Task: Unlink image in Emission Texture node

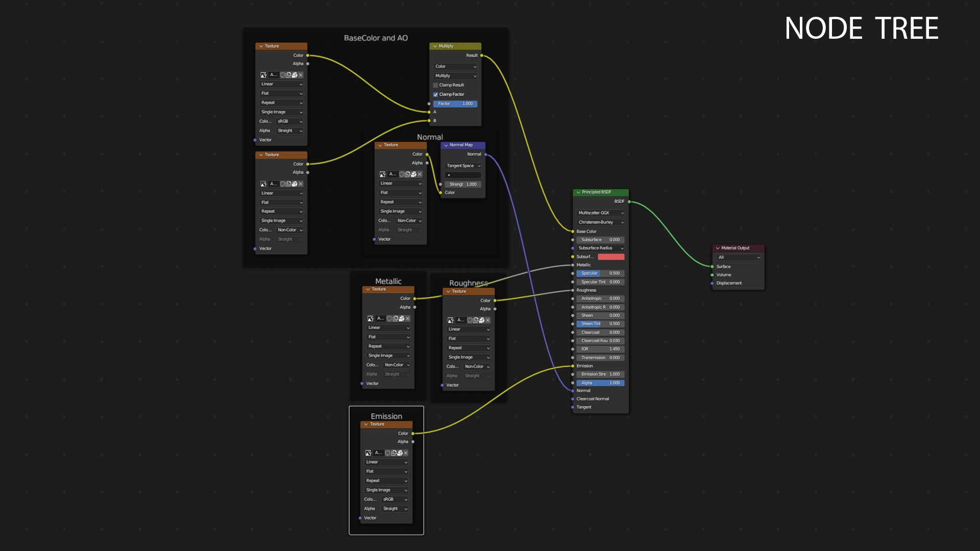Action: pyautogui.click(x=405, y=453)
